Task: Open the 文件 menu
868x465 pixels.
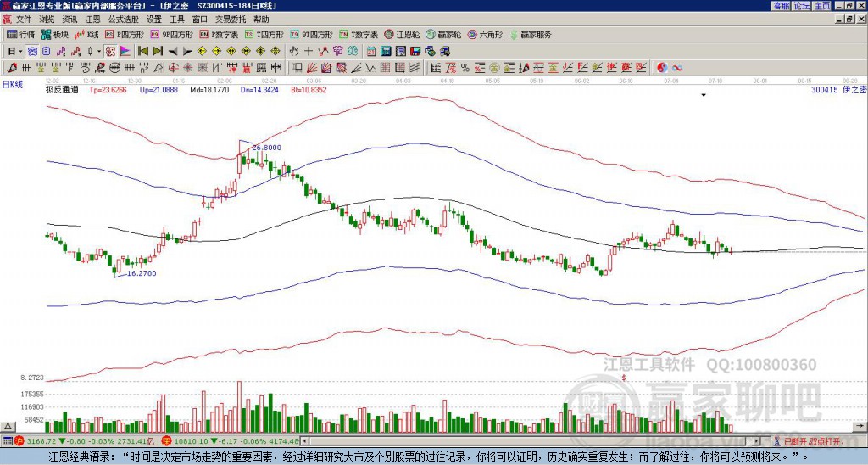Action: pyautogui.click(x=24, y=20)
